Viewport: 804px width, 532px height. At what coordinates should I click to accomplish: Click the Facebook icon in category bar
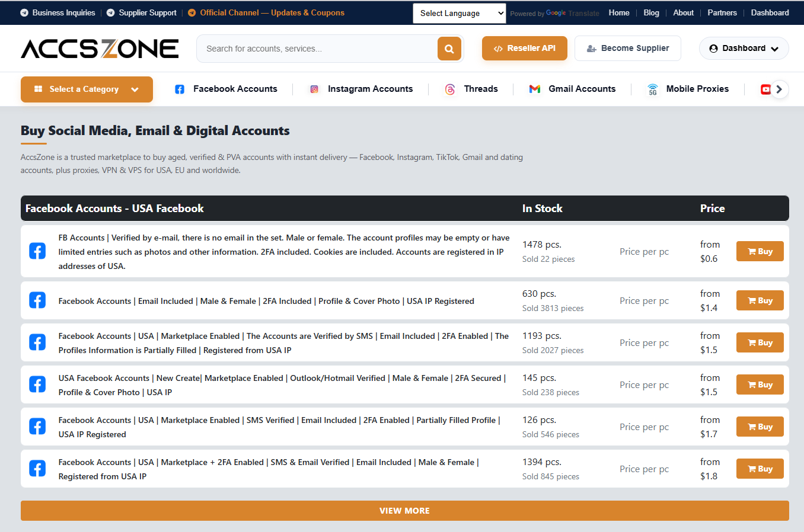tap(180, 89)
